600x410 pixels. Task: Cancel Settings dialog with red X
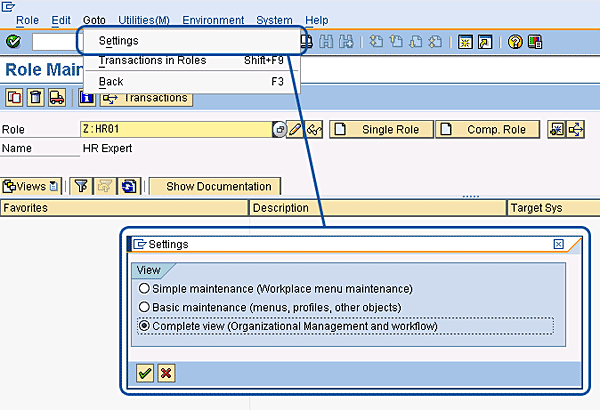pyautogui.click(x=166, y=373)
